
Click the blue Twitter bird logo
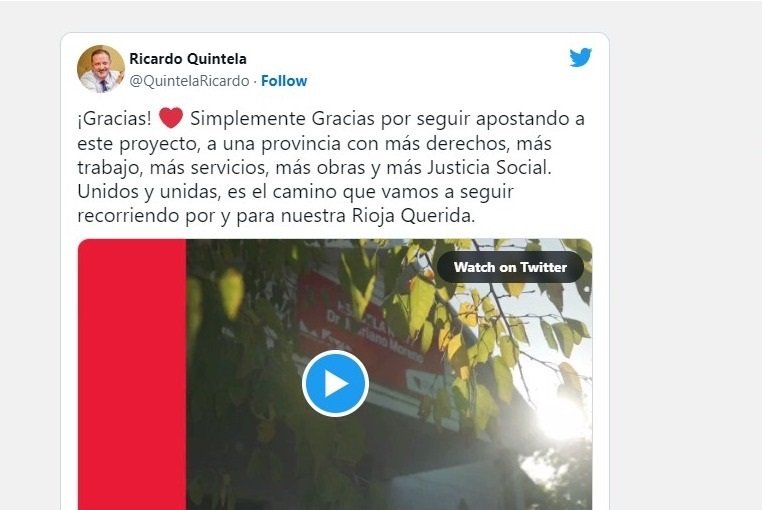[x=580, y=57]
